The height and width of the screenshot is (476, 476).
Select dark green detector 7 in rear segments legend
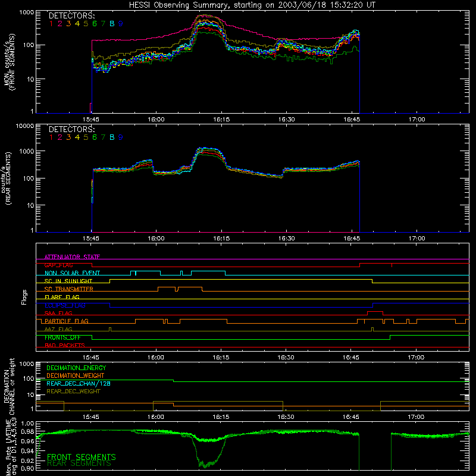tap(103, 137)
